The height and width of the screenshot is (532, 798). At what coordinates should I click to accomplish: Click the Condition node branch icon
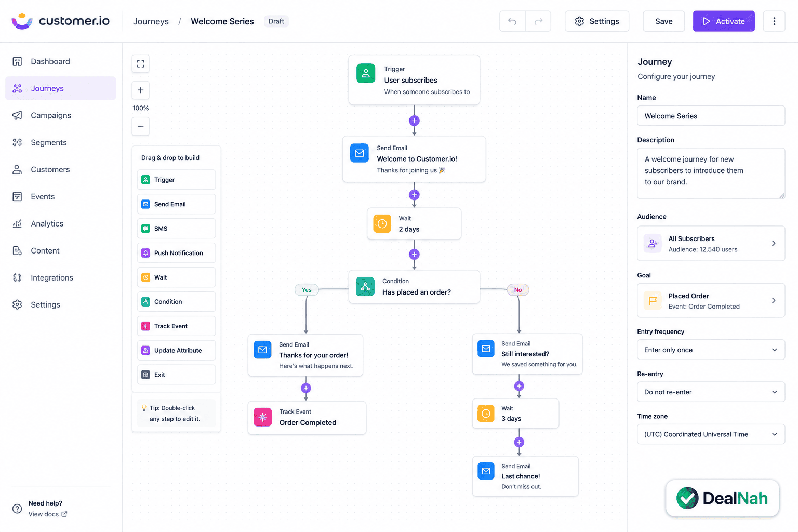tap(365, 286)
